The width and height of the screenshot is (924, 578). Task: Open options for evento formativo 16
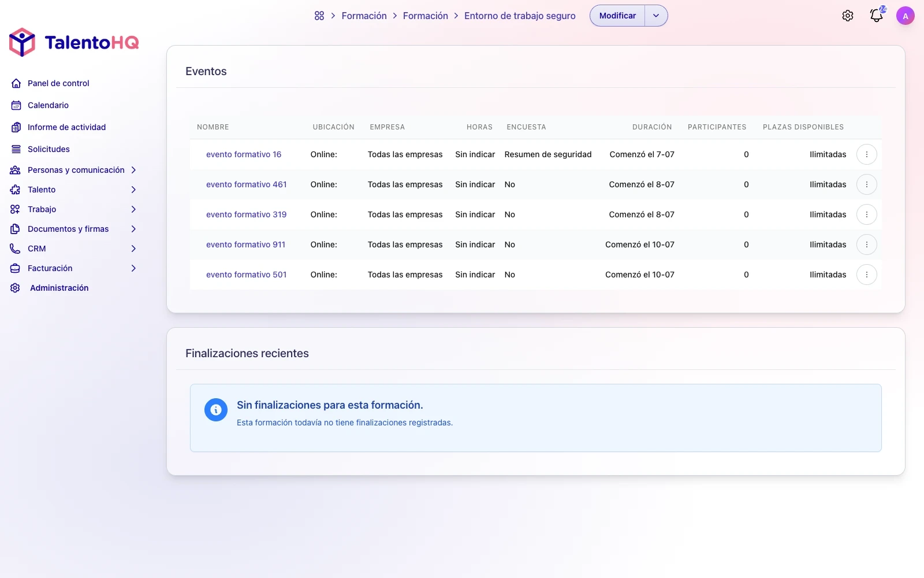(x=866, y=154)
